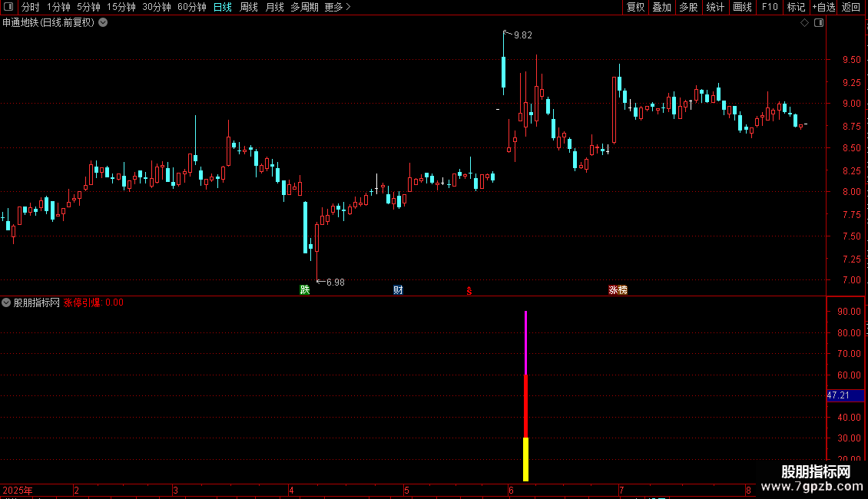868x499 pixels.
Task: Open the 统计 statistics tool
Action: 714,7
